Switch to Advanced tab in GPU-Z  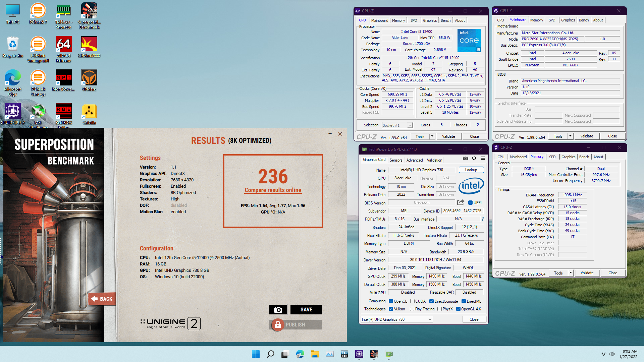(415, 160)
